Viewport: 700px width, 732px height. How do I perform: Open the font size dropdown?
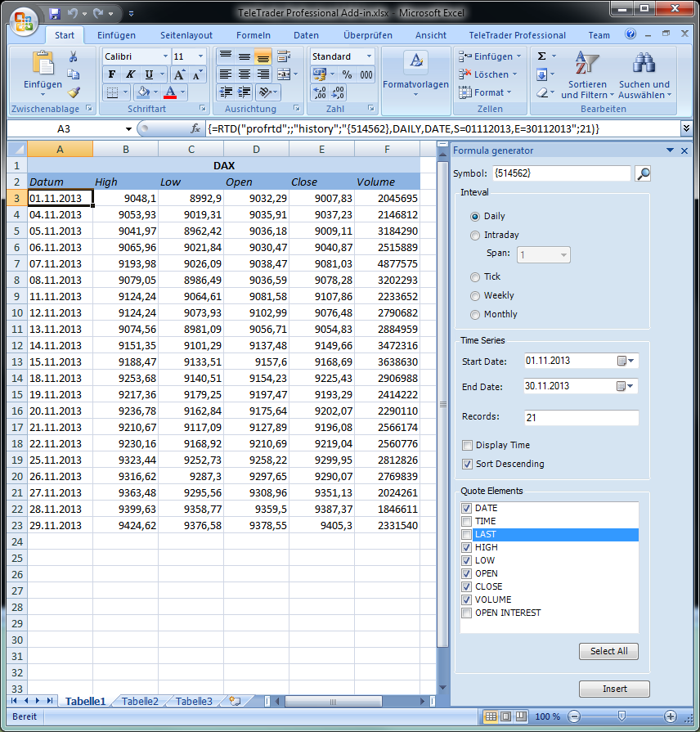tap(200, 56)
